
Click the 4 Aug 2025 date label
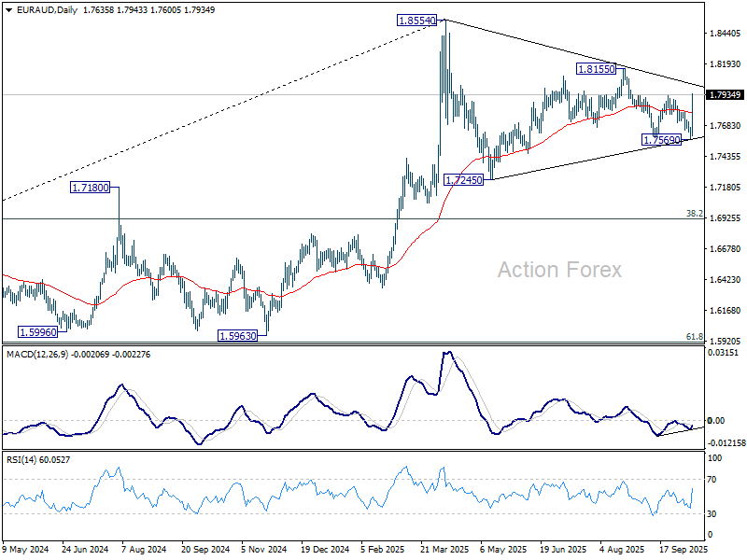(622, 549)
